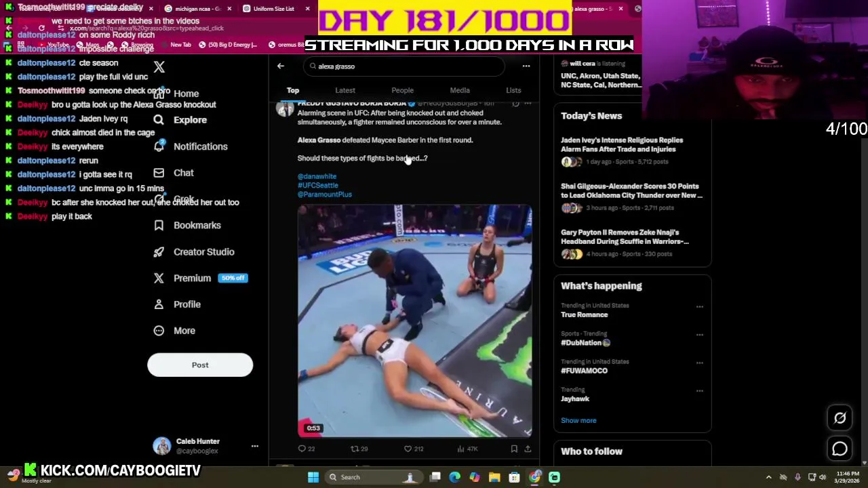Screen dimensions: 868x488
Task: Open options for True Romance trend
Action: tap(699, 306)
